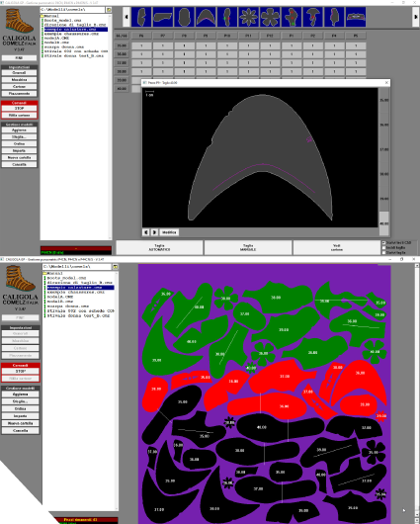Toggle the checked option beside Vedi cartone

[x=383, y=243]
